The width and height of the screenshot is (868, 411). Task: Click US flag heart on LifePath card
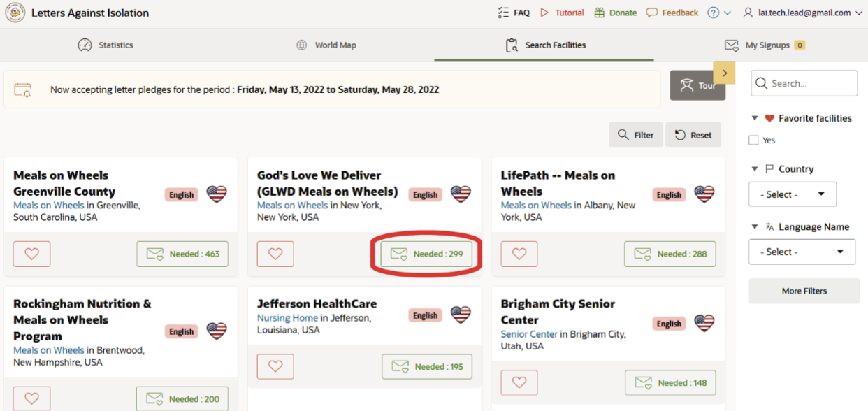click(x=704, y=194)
